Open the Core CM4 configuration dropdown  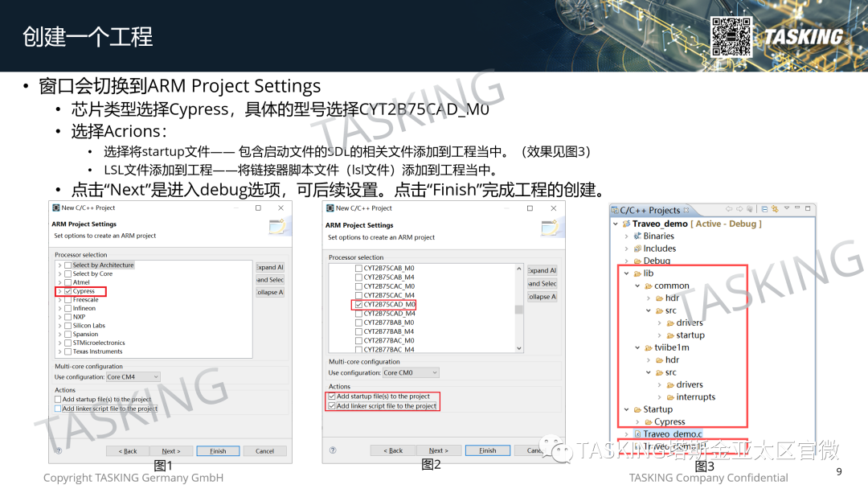(x=133, y=377)
